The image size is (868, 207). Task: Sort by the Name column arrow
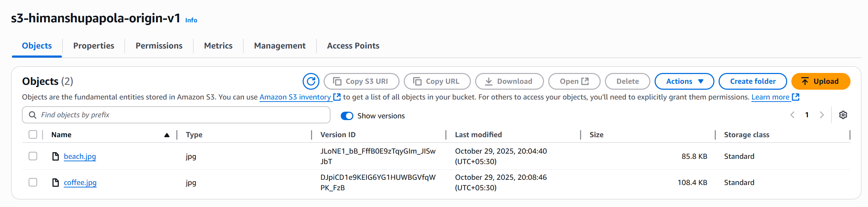pos(167,135)
